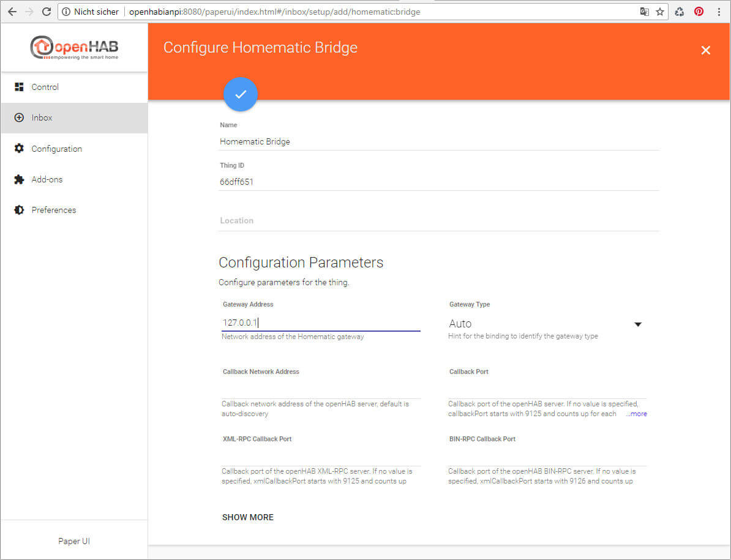Screen dimensions: 731x560
Task: Click the browser address bar URL
Action: [275, 12]
